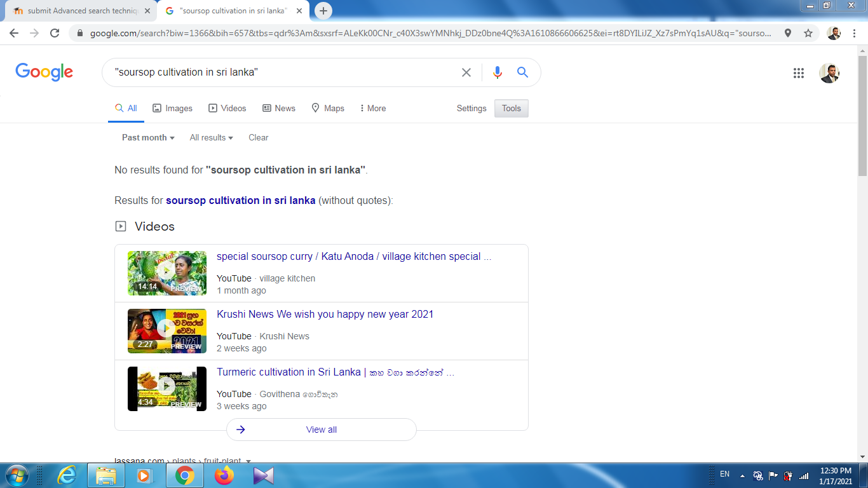Open the All results filter dropdown
This screenshot has height=488, width=868.
[x=212, y=137]
